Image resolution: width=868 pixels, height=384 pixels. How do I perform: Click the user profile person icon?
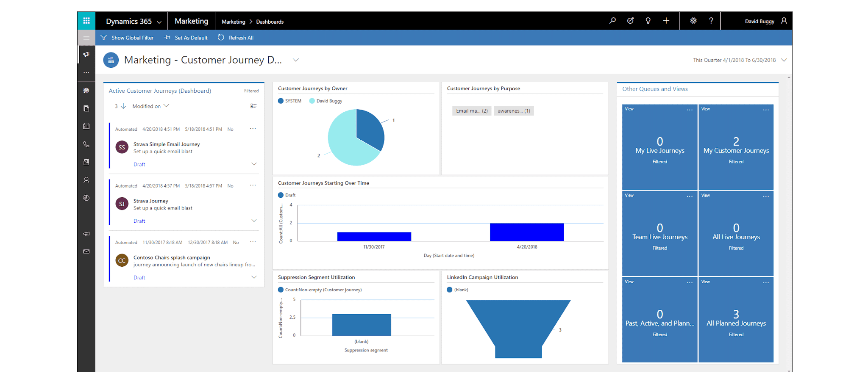click(784, 21)
